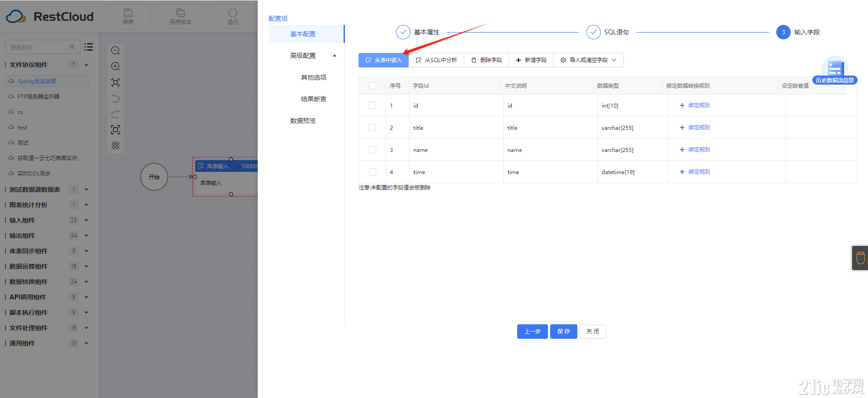Click the fit-to-selection canvas icon
868x398 pixels.
[116, 82]
